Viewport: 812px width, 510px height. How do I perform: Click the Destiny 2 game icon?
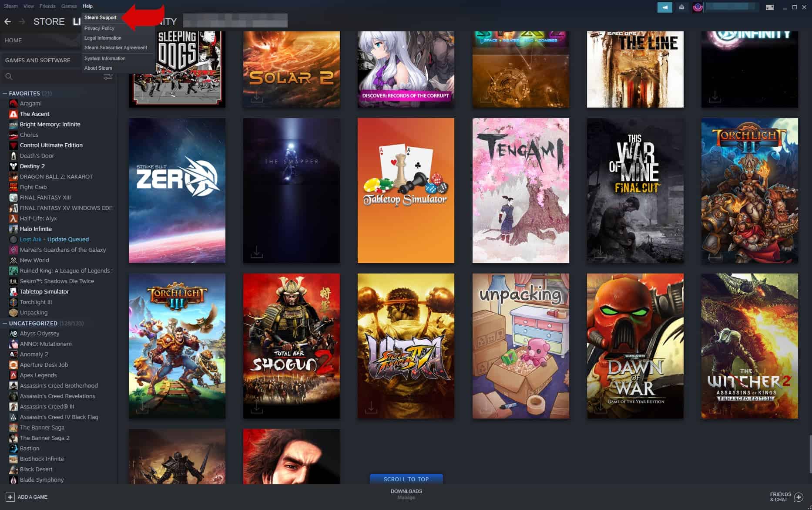click(x=13, y=166)
